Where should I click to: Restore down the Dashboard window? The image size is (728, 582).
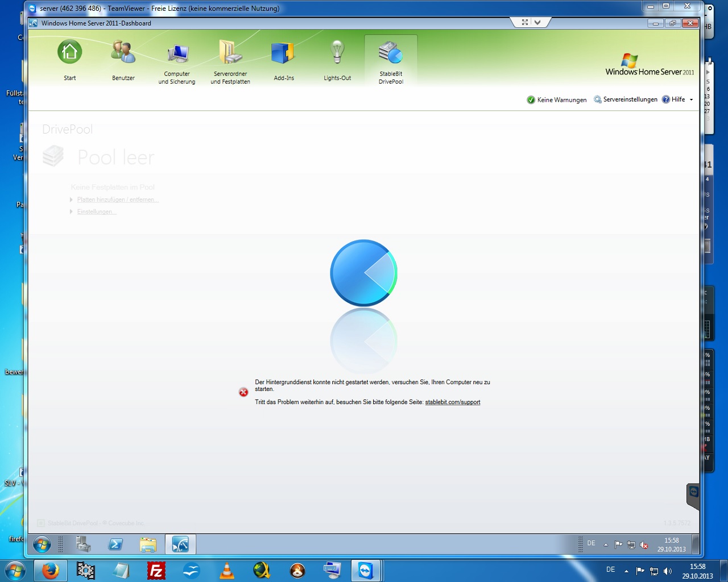[x=672, y=23]
